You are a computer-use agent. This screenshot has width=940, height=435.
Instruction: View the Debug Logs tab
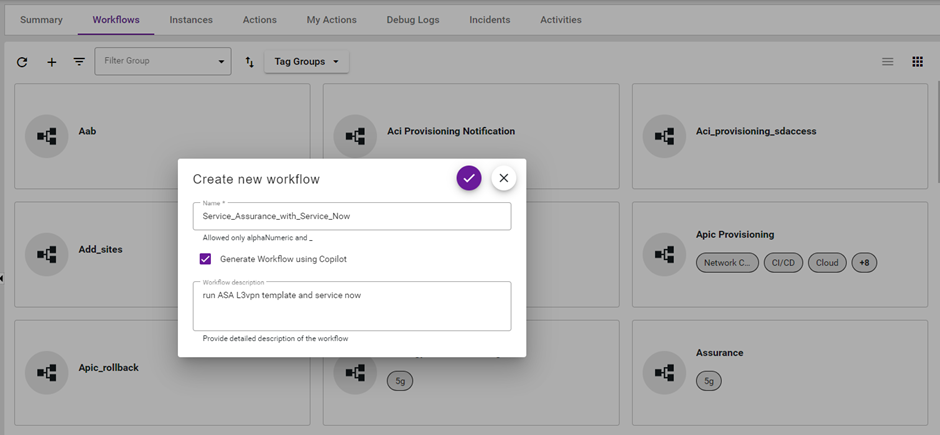click(413, 20)
